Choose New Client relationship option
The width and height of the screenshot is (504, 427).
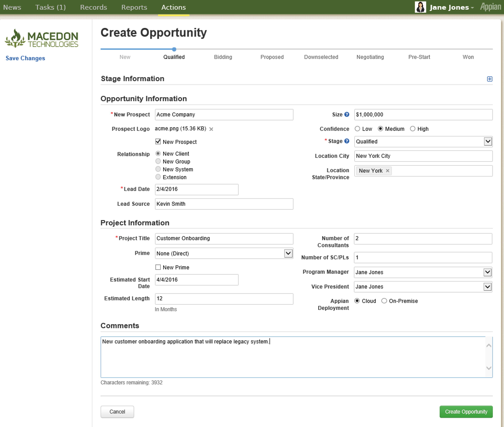[x=158, y=153]
